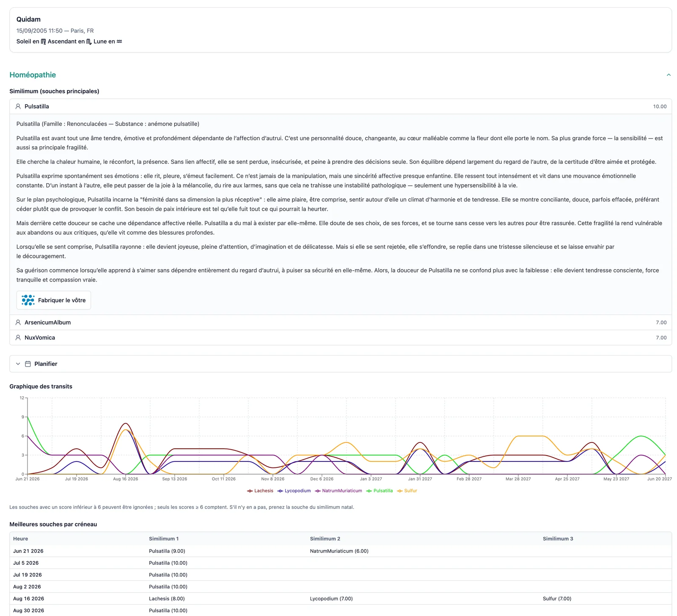Image resolution: width=677 pixels, height=616 pixels.
Task: Select the Aug 30 2026 row date
Action: click(29, 610)
